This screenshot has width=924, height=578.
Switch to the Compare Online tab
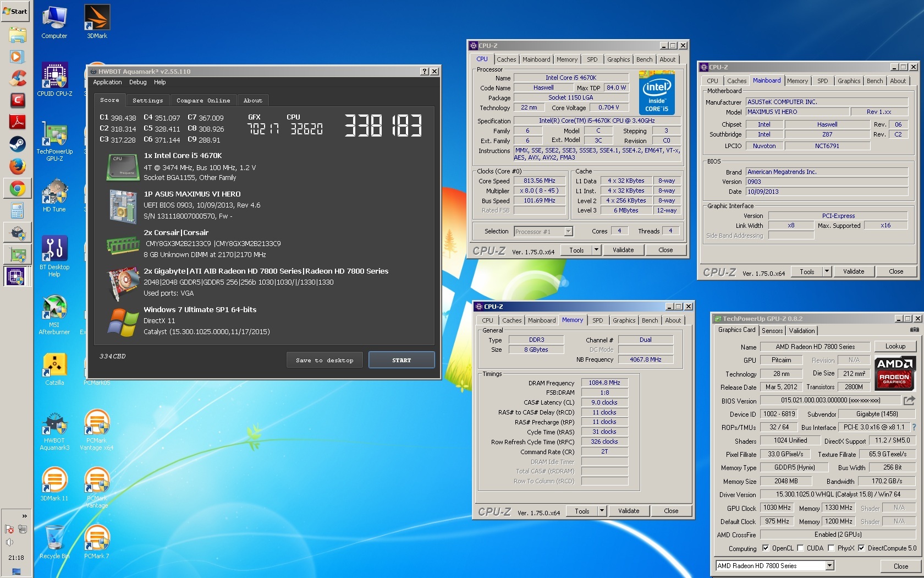tap(203, 100)
